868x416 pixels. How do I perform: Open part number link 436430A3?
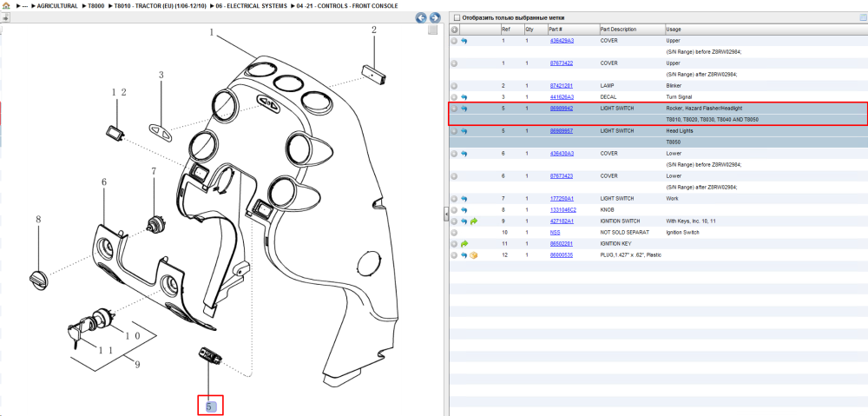[x=561, y=154]
